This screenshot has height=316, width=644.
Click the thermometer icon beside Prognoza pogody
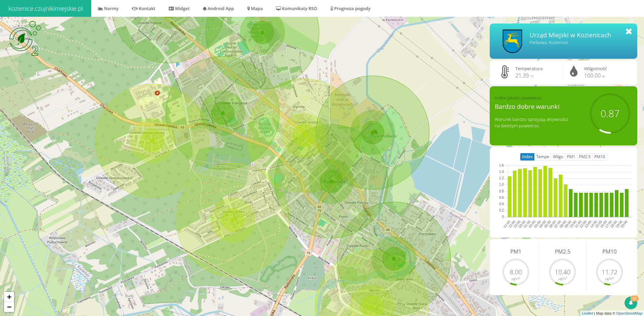click(331, 9)
